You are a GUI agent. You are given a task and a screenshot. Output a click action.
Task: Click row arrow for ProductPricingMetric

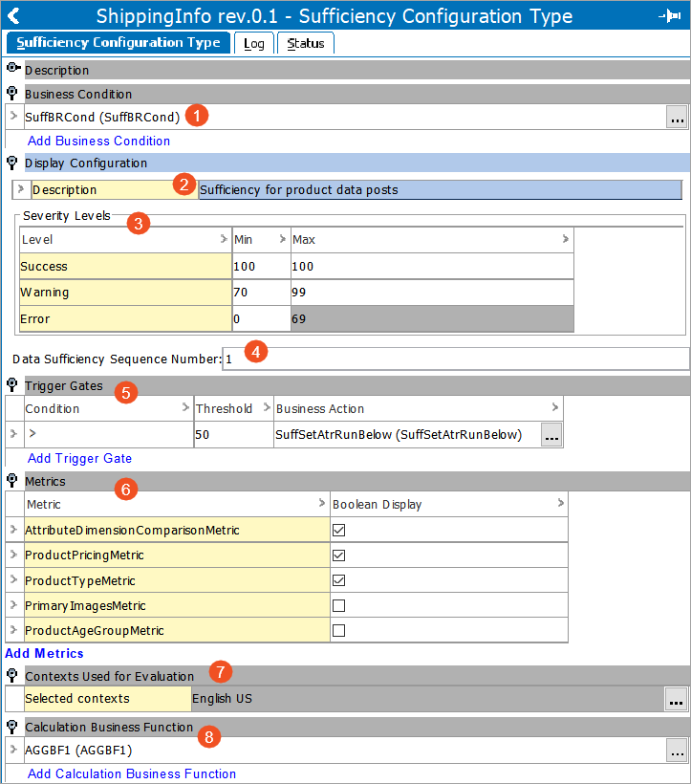tap(13, 554)
